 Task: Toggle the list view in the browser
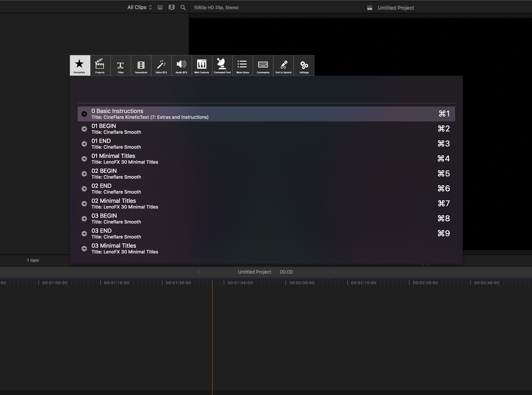pyautogui.click(x=160, y=7)
